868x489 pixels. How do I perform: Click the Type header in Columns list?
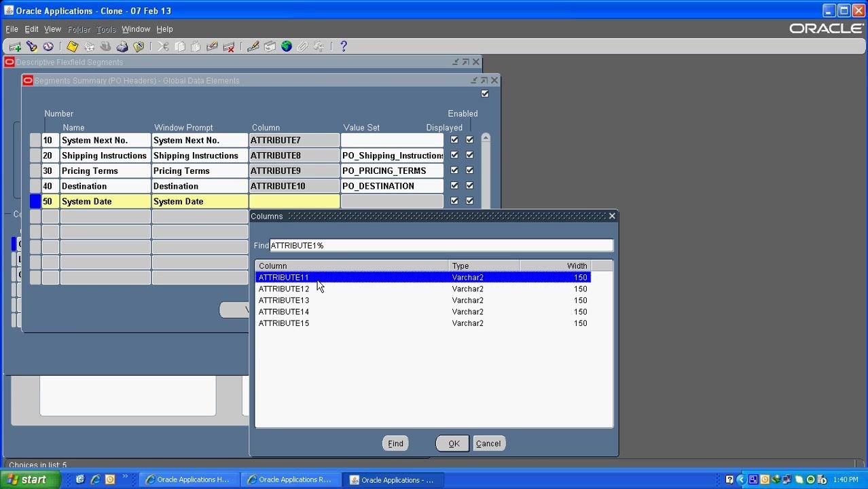click(x=484, y=266)
